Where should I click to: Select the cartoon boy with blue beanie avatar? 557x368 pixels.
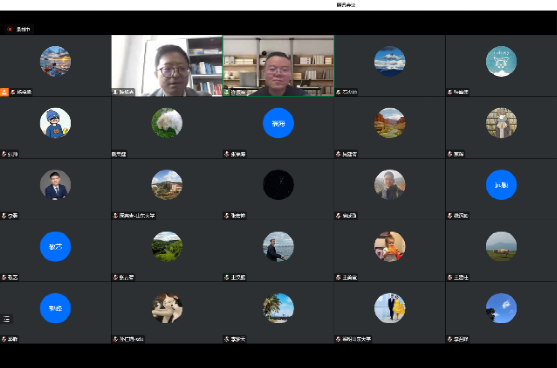[55, 123]
